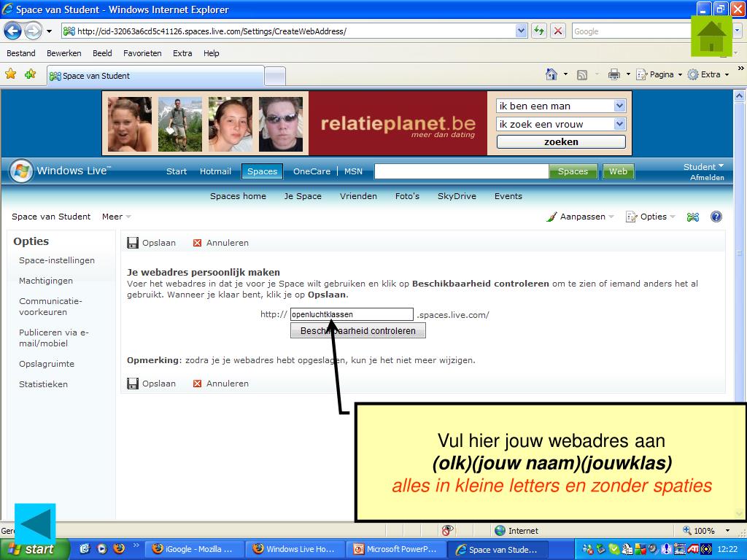Click the quick launch media player icon
Image resolution: width=747 pixels, height=560 pixels.
pos(102,548)
